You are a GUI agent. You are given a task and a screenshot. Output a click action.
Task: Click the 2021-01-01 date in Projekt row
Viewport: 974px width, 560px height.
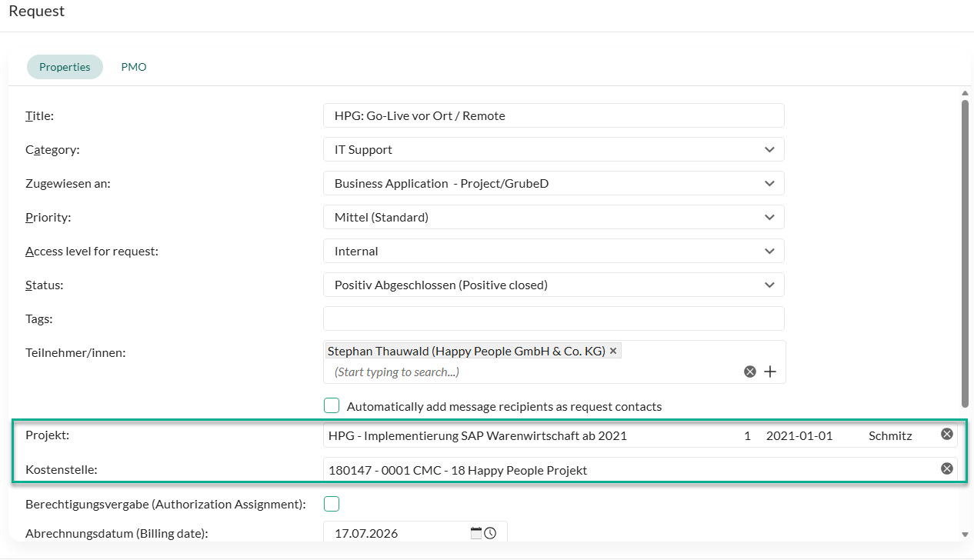point(799,435)
